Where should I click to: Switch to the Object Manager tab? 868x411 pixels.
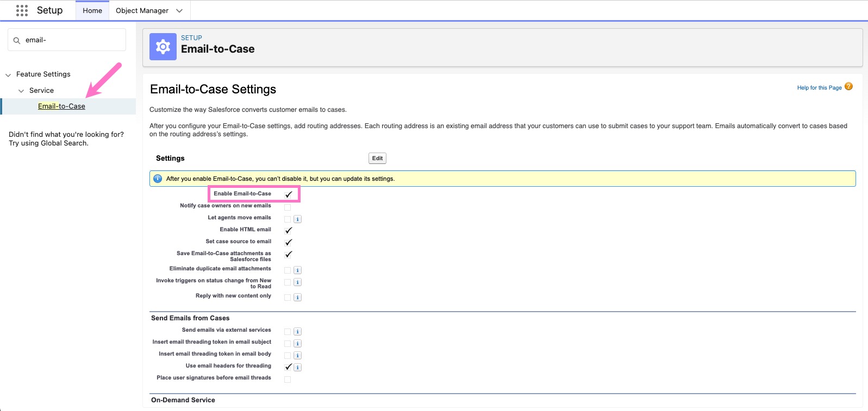click(142, 10)
